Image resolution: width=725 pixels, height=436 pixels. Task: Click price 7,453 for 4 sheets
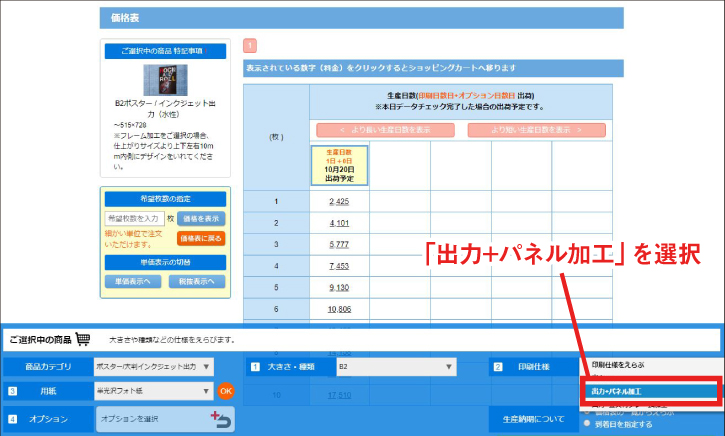[339, 266]
